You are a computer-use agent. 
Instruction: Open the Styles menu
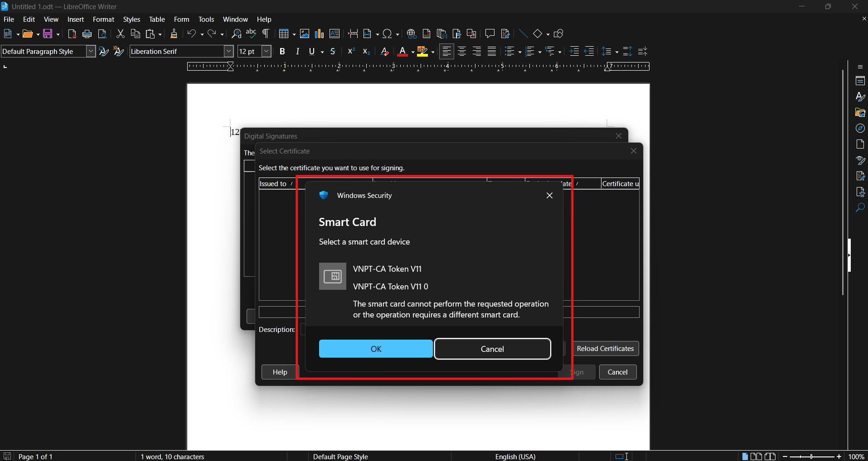[x=131, y=19]
